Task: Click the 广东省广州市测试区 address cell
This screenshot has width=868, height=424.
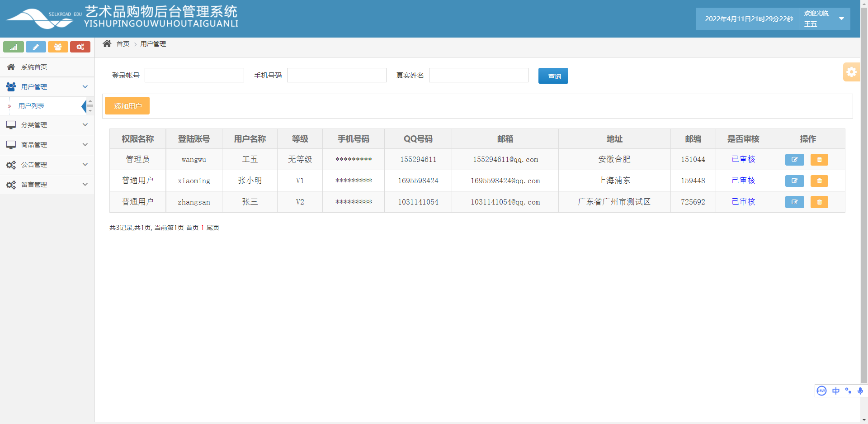Action: pos(614,202)
